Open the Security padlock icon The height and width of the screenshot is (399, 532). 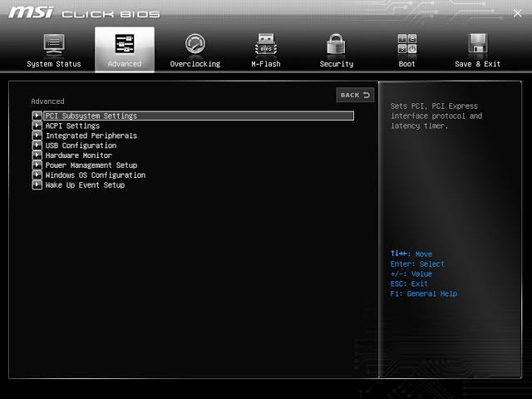[x=336, y=44]
